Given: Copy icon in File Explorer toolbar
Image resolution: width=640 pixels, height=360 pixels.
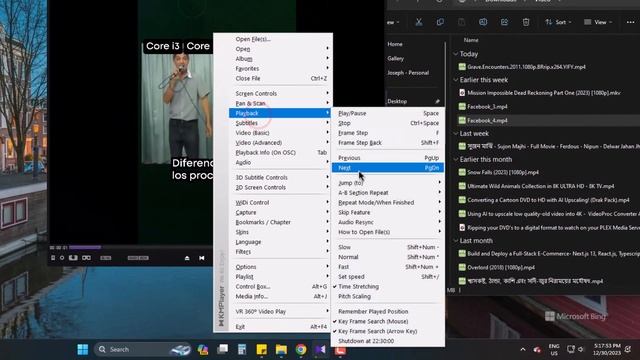Looking at the screenshot, I should [440, 22].
